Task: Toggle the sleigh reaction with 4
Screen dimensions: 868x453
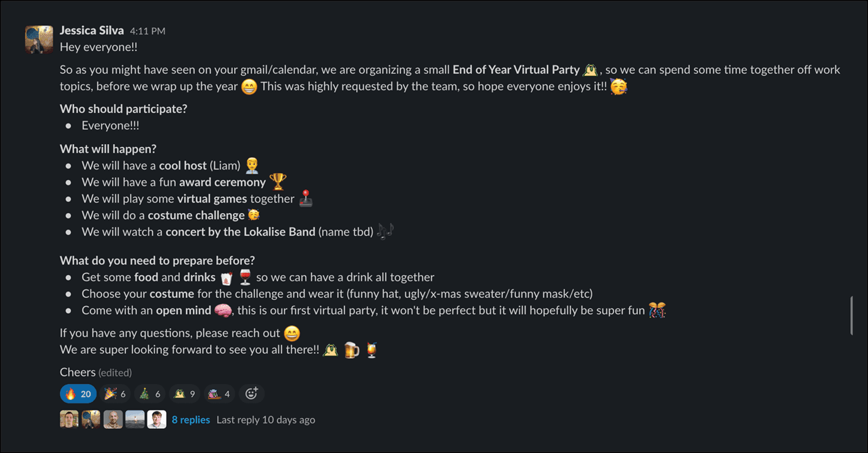Action: coord(220,394)
